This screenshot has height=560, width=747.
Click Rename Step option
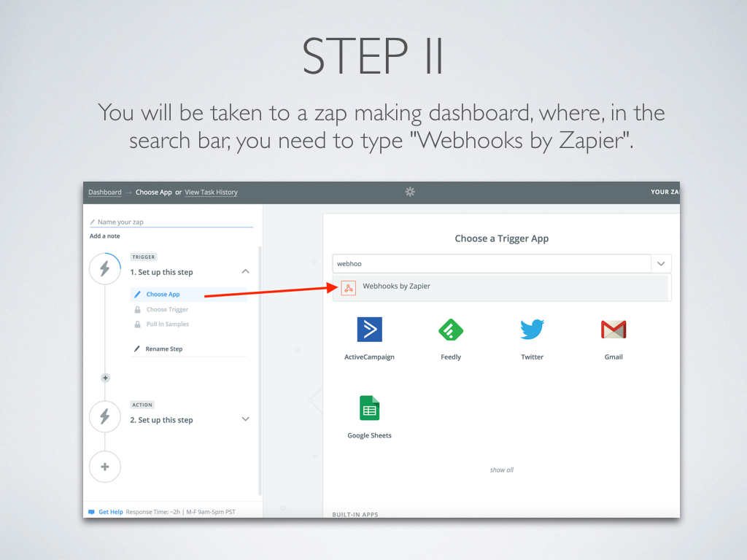pyautogui.click(x=164, y=349)
